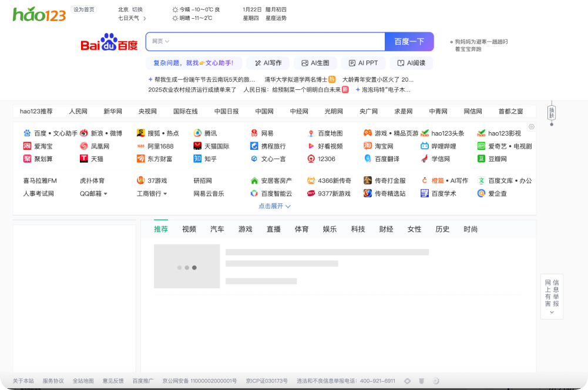Click the 12306 railway icon
This screenshot has height=390, width=588.
[x=310, y=159]
